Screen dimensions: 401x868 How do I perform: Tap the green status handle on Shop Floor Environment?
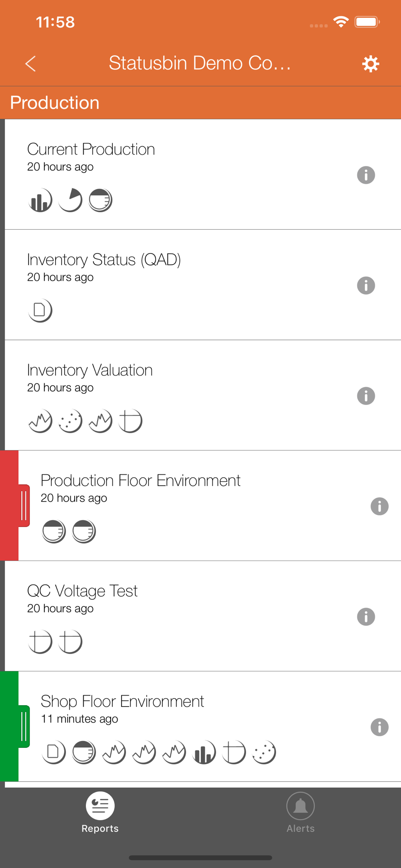[24, 727]
